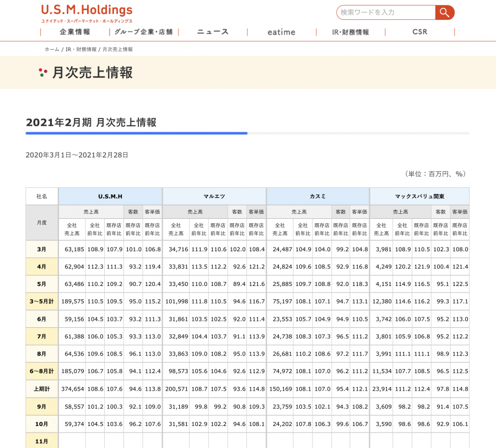This screenshot has width=496, height=448.
Task: Open the CSR menu item
Action: (420, 32)
